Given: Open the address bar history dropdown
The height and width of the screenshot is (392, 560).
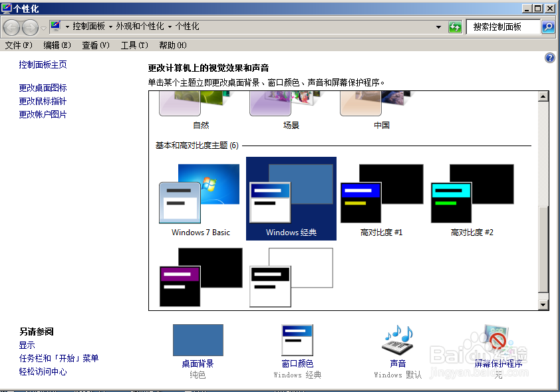Looking at the screenshot, I should (x=438, y=27).
